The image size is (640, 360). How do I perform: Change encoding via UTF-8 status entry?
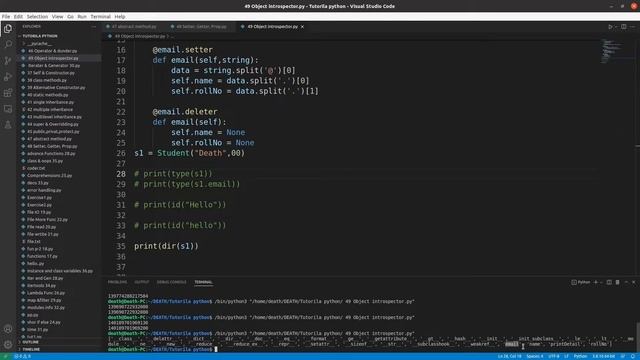point(554,356)
